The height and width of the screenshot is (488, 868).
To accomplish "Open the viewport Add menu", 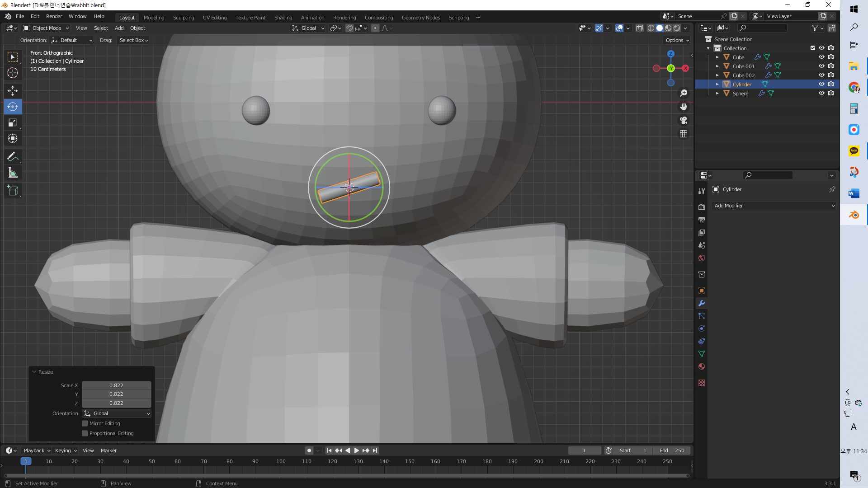I will pos(119,28).
